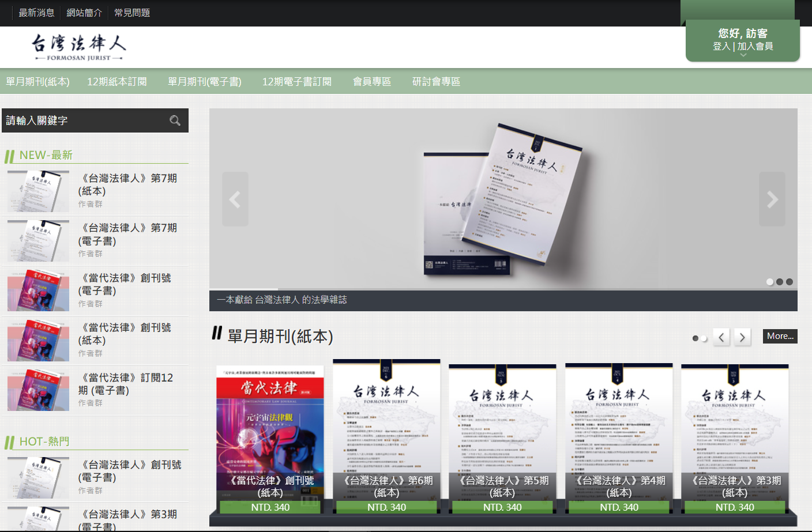This screenshot has width=812, height=532.
Task: Click thumbnail of 第7期 (電子書) in sidebar
Action: click(x=38, y=241)
